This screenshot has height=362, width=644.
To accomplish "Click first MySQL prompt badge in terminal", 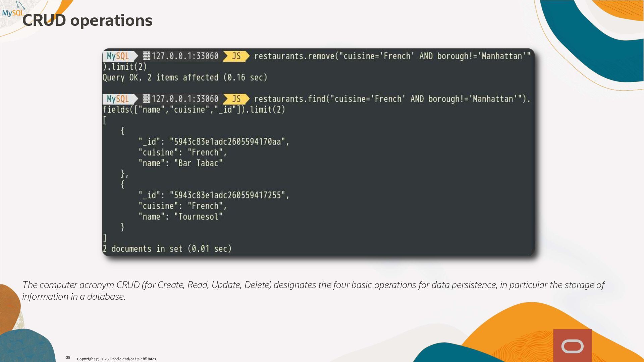I will (118, 56).
